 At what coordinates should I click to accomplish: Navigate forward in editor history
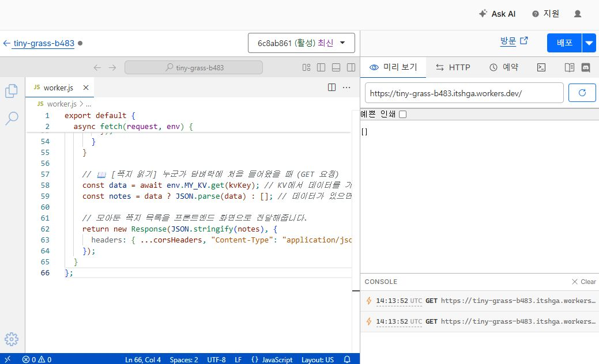coord(112,67)
